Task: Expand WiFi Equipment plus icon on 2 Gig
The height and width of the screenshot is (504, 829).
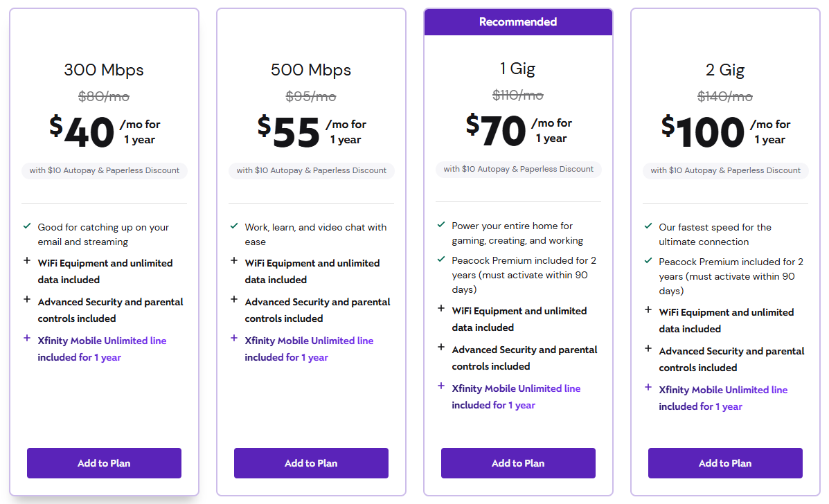Action: [x=648, y=310]
